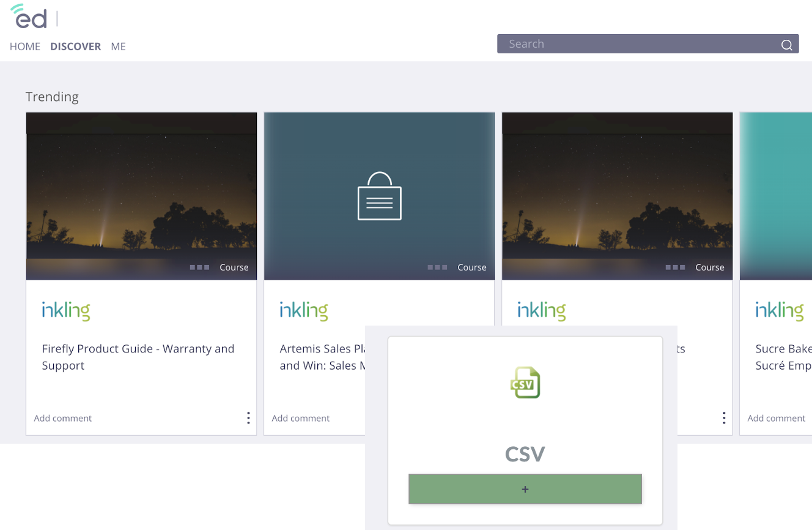812x530 pixels.
Task: Click the inkling logo on Firefly card
Action: 66,311
